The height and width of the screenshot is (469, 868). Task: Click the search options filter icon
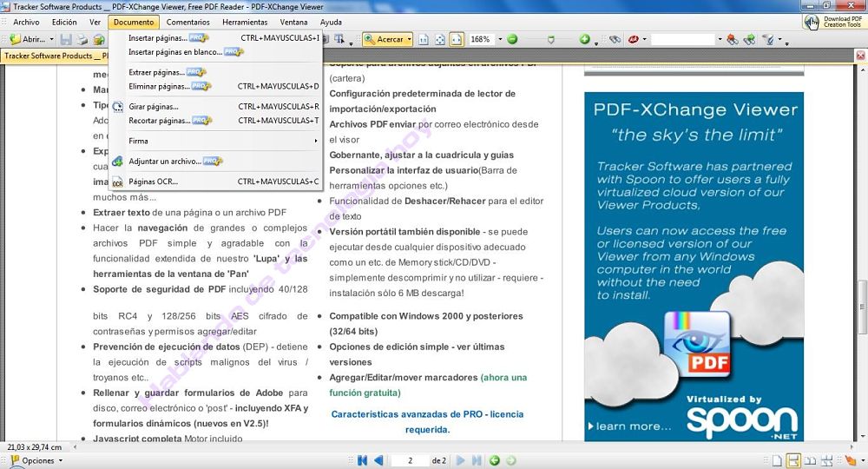[768, 39]
